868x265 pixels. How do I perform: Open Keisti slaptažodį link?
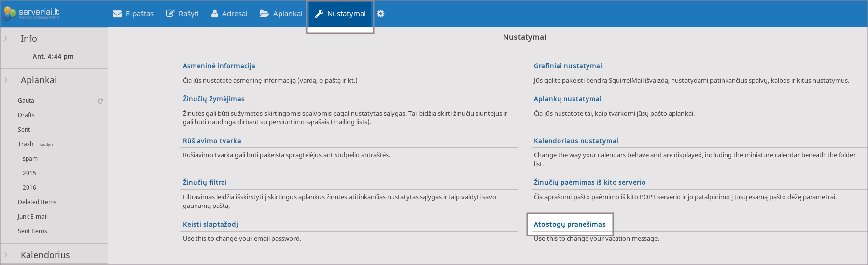click(210, 224)
